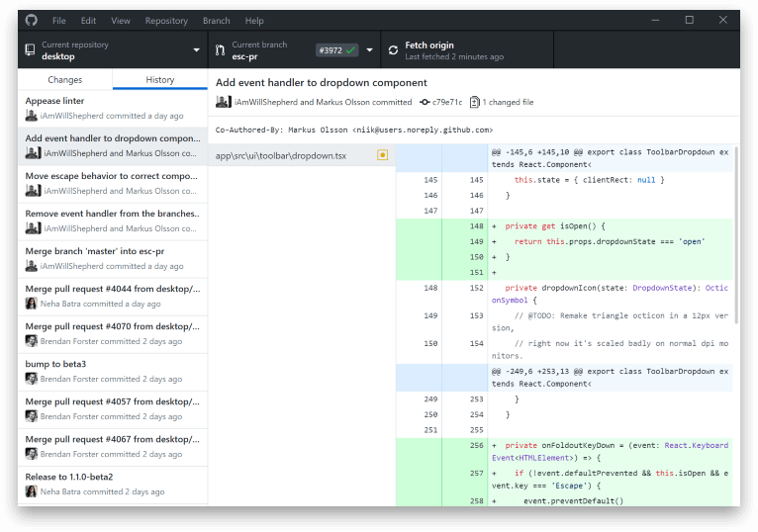Click Neha Batra avatar on Release commit
The width and height of the screenshot is (758, 532).
[x=32, y=491]
